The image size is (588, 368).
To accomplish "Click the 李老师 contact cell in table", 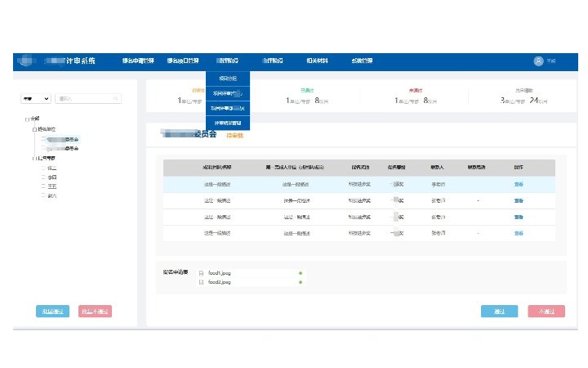I will 438,184.
